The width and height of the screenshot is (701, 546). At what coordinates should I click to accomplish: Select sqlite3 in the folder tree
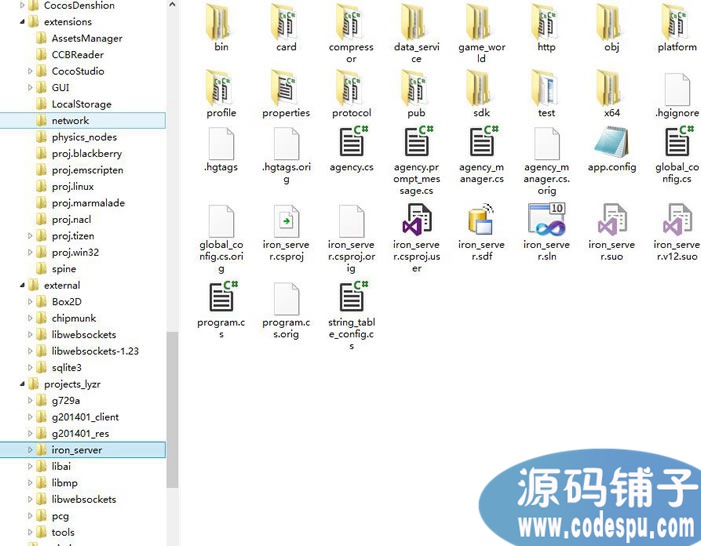[x=66, y=368]
